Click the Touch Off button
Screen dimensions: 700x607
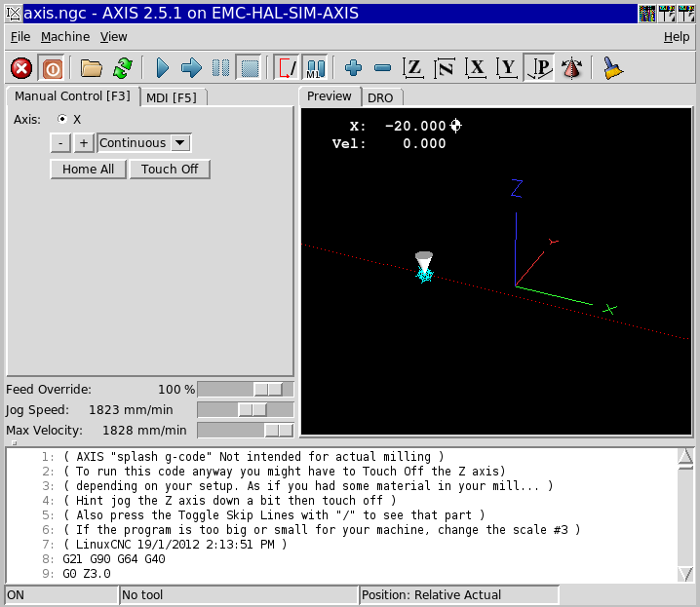tap(170, 170)
